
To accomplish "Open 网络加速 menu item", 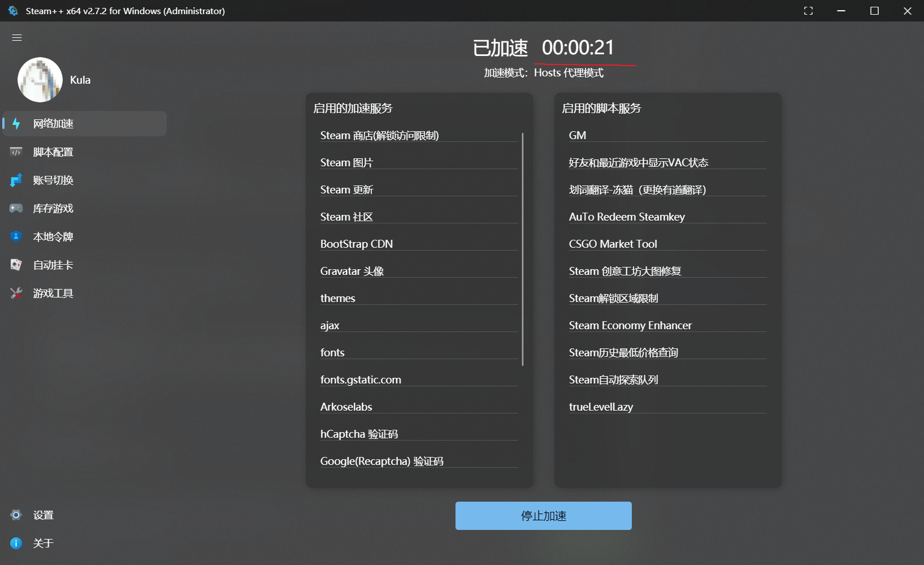I will (x=85, y=123).
